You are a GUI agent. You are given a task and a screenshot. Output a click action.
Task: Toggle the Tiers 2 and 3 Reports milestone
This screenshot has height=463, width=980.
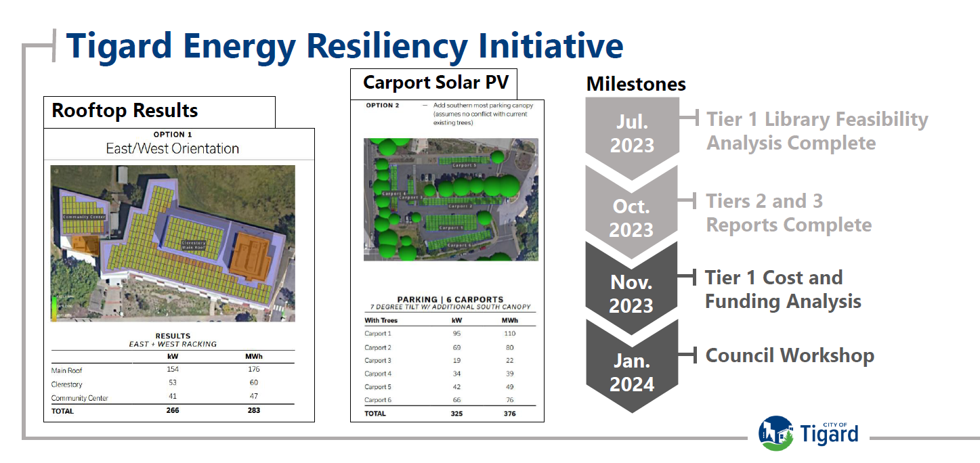pyautogui.click(x=788, y=211)
